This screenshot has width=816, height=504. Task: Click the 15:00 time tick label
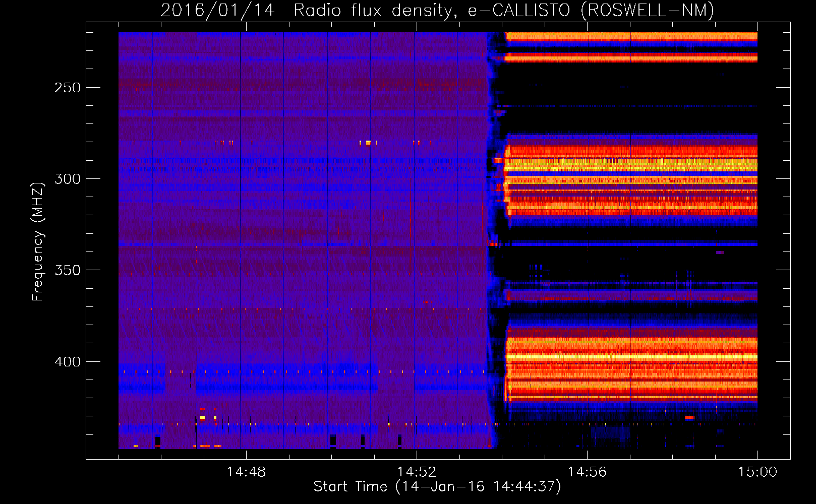tap(757, 472)
